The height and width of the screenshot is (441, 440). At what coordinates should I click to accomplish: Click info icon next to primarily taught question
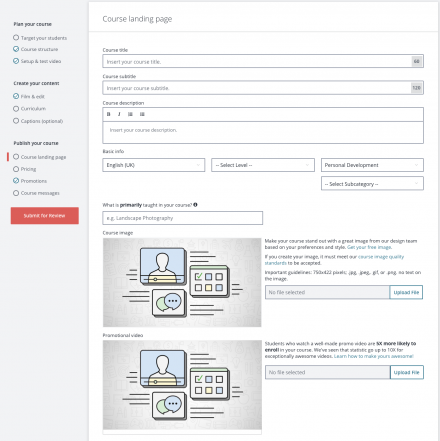click(x=195, y=205)
